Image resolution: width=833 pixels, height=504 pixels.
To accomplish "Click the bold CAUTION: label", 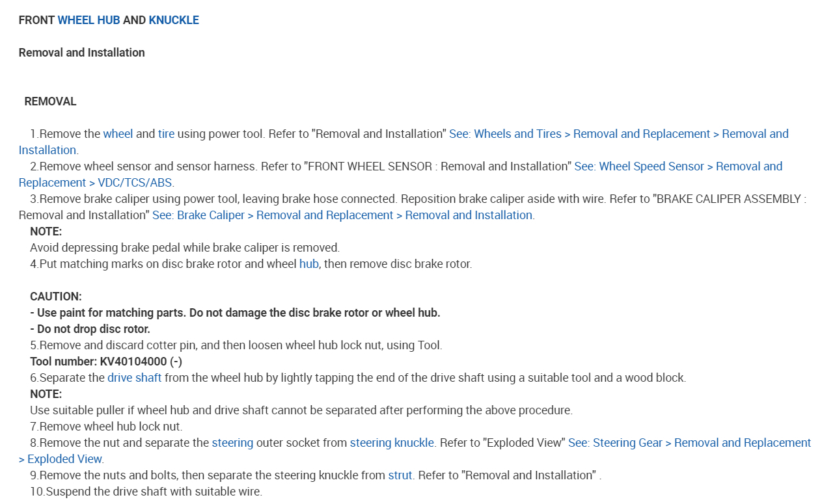I will [x=56, y=297].
